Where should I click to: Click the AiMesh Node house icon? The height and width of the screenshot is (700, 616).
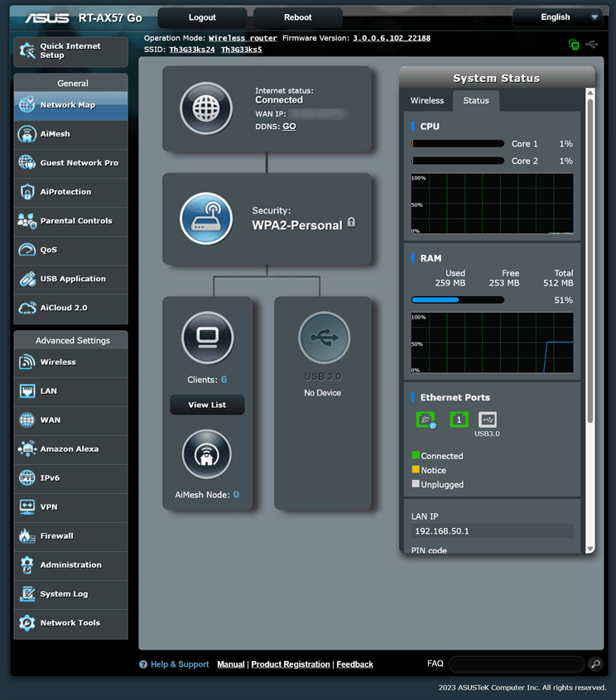(x=207, y=454)
